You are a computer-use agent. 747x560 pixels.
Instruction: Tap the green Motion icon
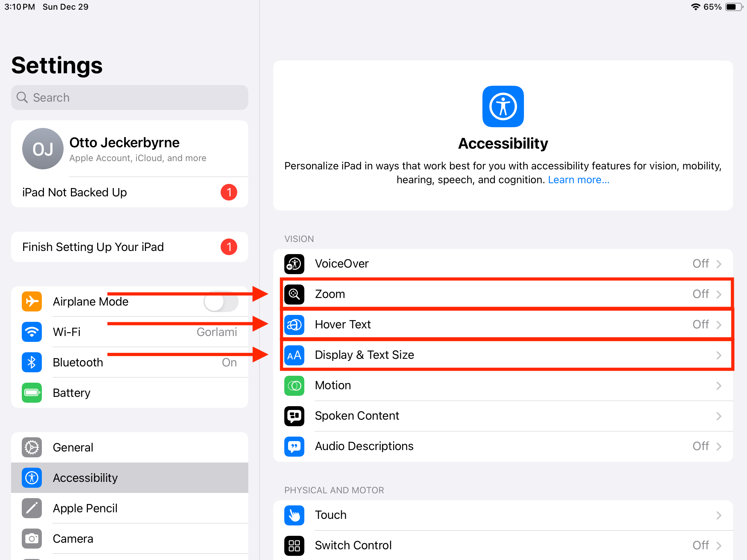(x=294, y=385)
